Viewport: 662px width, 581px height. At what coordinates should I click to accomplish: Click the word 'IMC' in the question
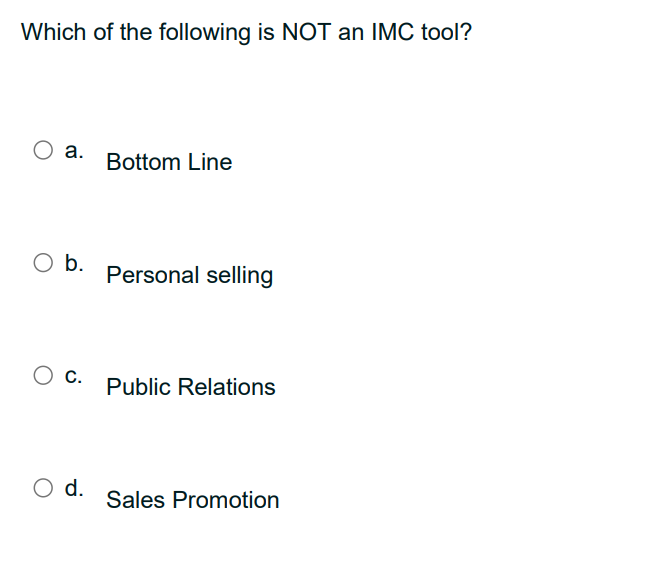(x=393, y=32)
